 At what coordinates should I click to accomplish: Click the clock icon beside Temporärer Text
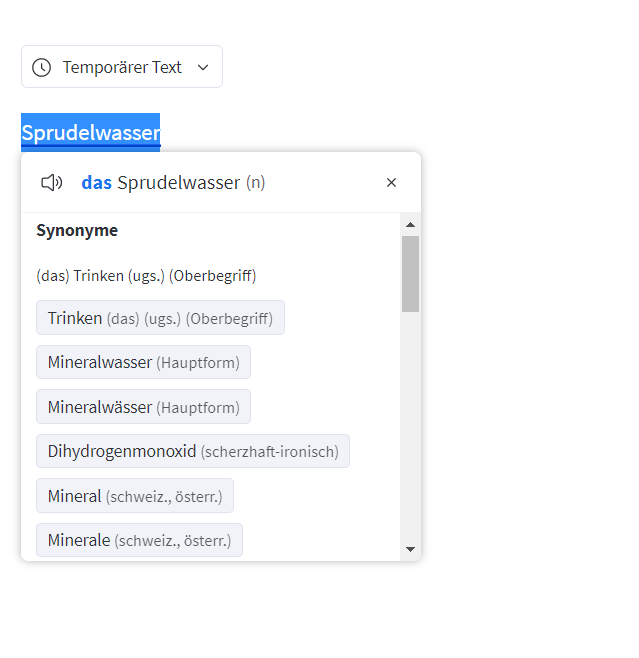click(x=42, y=67)
